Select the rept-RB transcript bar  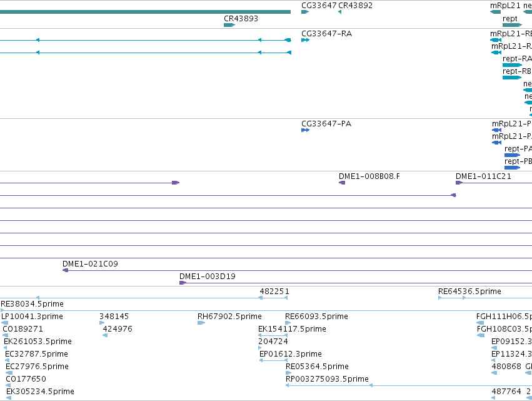512,78
